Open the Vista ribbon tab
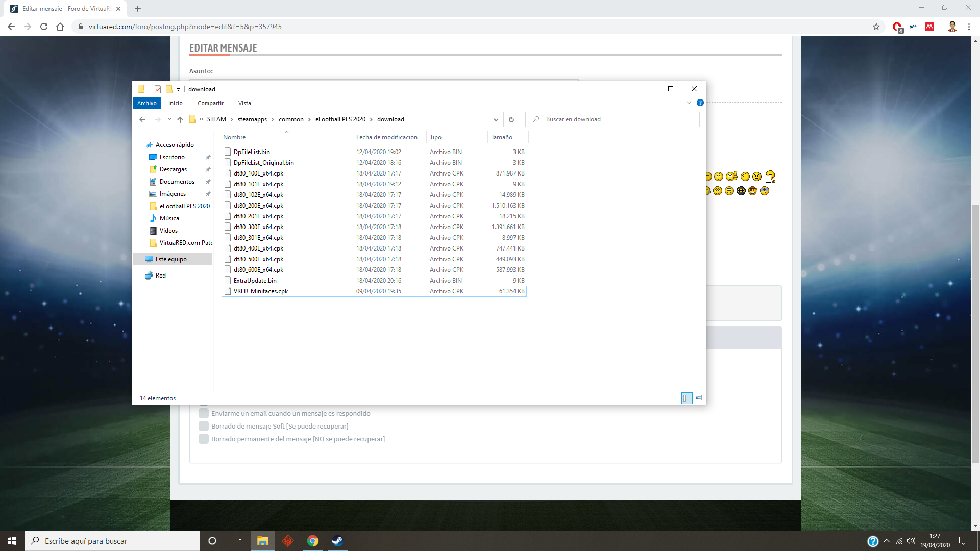Viewport: 980px width, 551px height. click(244, 103)
